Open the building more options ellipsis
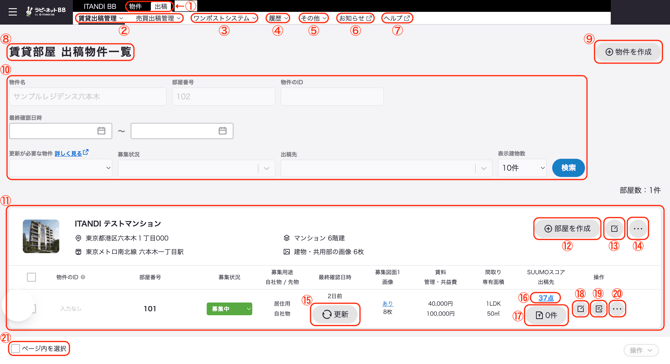670x364 pixels. (x=638, y=229)
